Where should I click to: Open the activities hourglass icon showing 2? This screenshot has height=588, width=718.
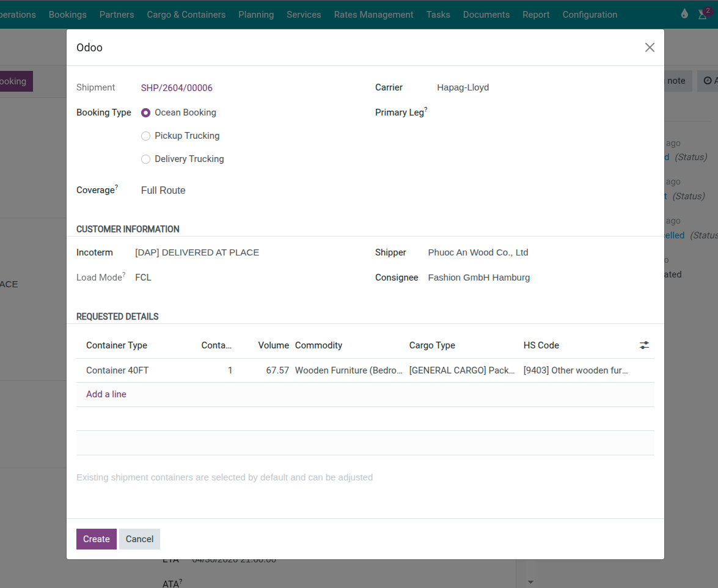click(703, 14)
